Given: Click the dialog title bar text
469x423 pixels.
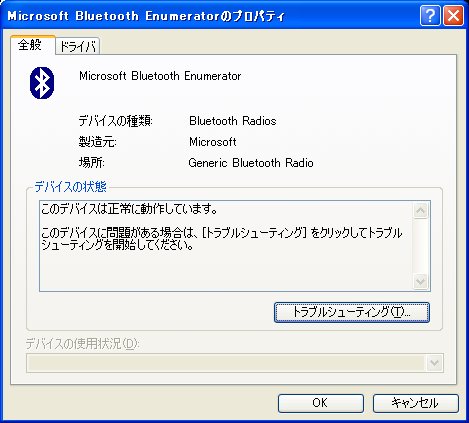Looking at the screenshot, I should 146,16.
